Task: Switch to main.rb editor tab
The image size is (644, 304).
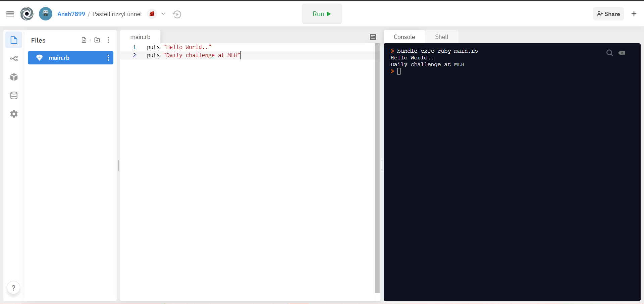Action: pyautogui.click(x=140, y=37)
